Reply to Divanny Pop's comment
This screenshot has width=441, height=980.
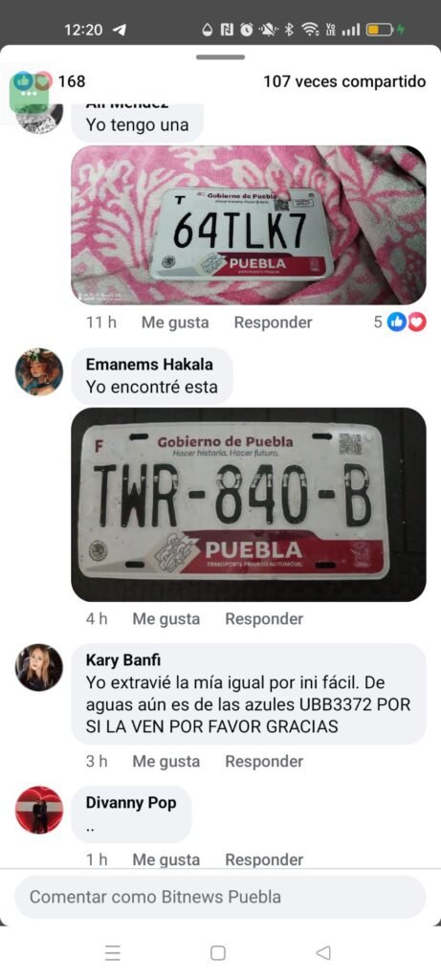pyautogui.click(x=264, y=859)
